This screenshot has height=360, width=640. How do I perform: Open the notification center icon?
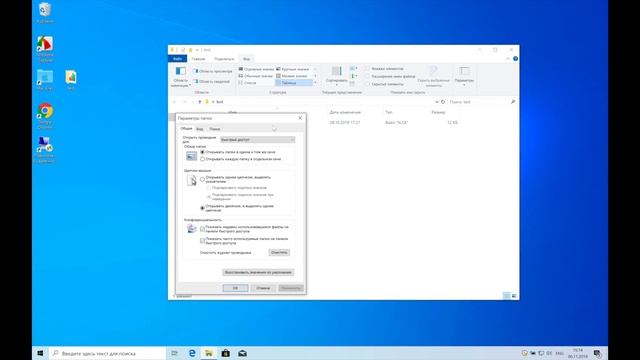(598, 353)
